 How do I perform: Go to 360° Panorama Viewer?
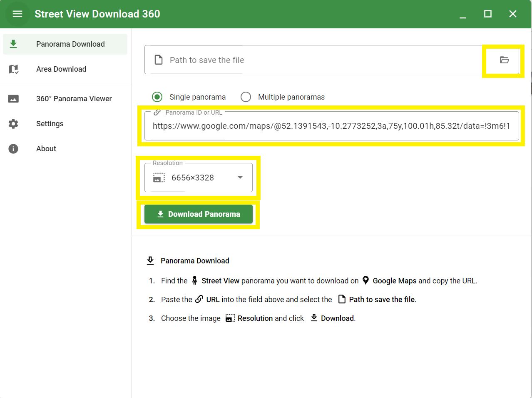pos(74,99)
